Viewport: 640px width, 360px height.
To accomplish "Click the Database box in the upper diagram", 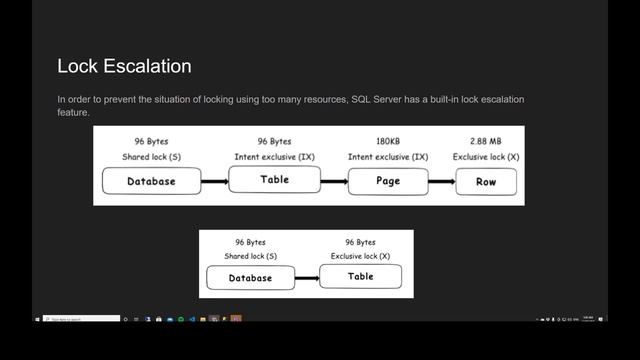I will pyautogui.click(x=151, y=181).
